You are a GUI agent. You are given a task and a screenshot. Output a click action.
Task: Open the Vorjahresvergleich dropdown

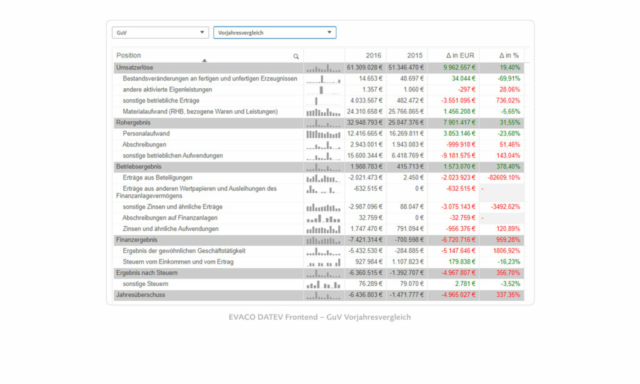(275, 33)
